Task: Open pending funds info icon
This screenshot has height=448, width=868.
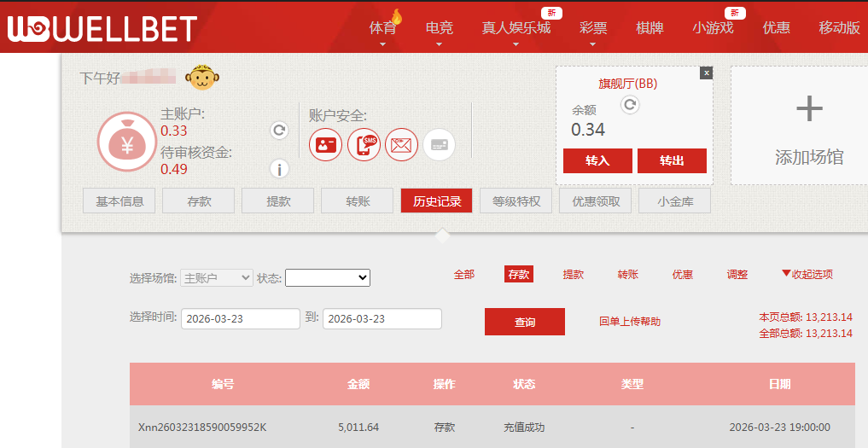Action: click(280, 169)
